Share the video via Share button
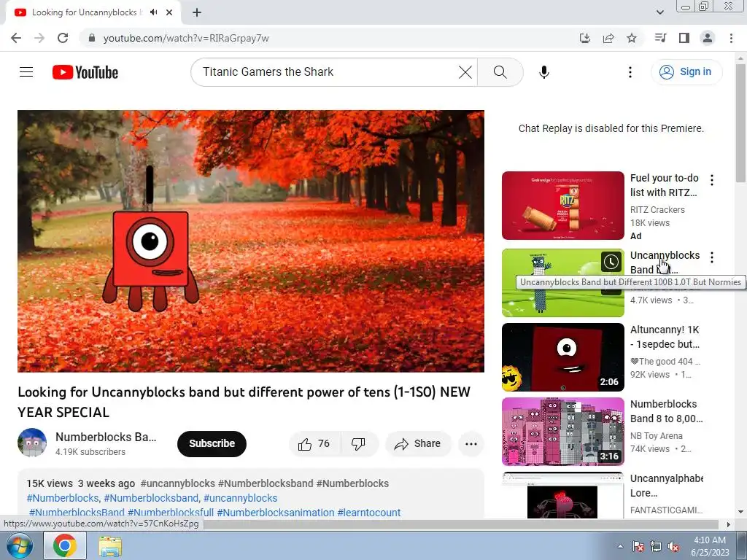Image resolution: width=747 pixels, height=560 pixels. 417,444
